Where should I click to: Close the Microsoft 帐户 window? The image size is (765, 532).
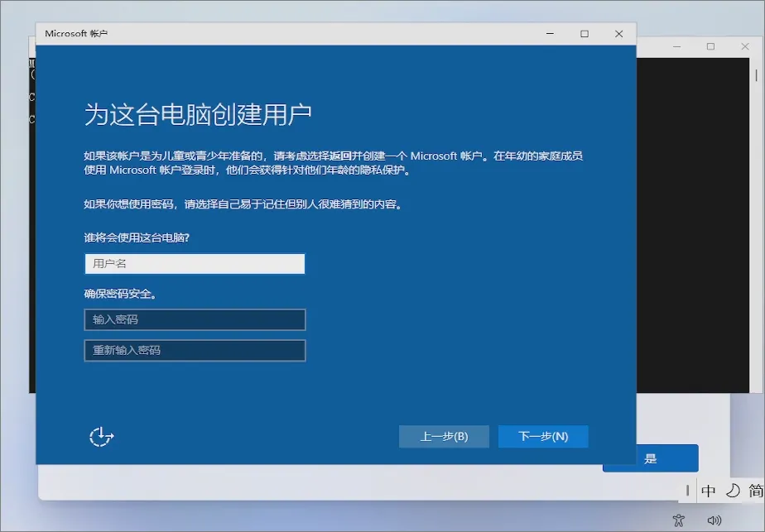(x=619, y=34)
